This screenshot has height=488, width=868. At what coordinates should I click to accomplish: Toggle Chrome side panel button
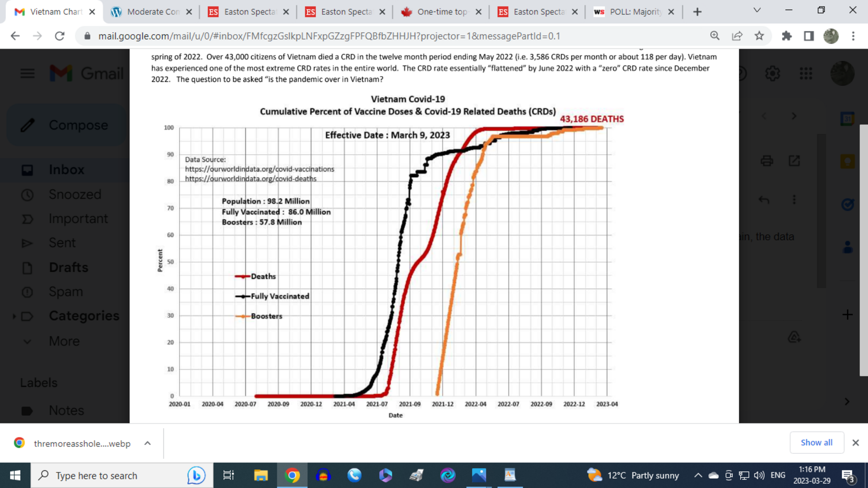coord(809,36)
